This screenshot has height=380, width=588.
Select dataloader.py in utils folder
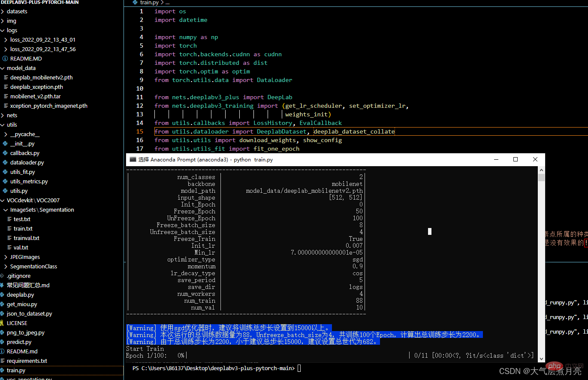[27, 163]
